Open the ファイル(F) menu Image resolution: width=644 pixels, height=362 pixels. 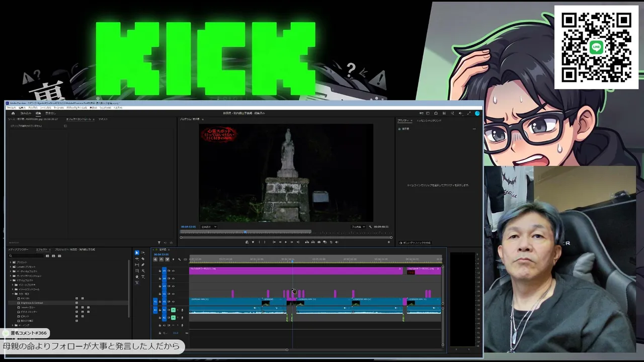tap(11, 108)
